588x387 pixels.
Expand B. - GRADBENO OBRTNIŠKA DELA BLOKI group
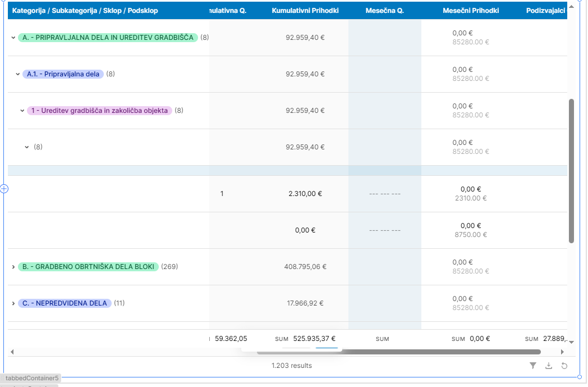coord(13,267)
